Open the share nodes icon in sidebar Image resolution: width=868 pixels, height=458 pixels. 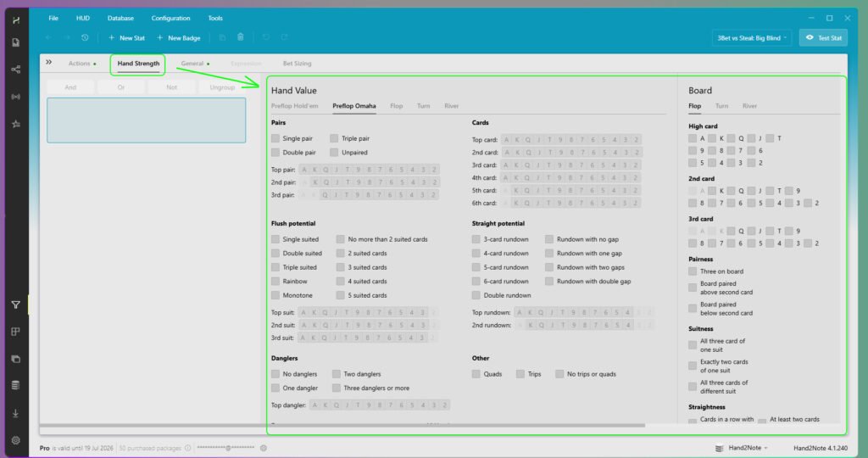click(x=15, y=70)
